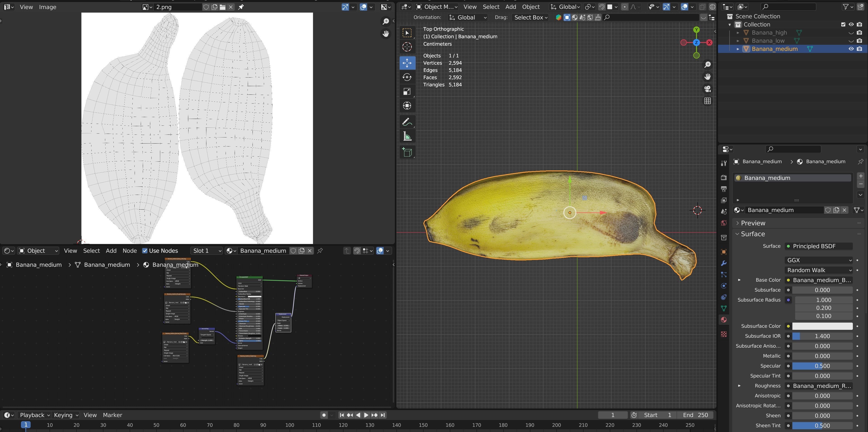This screenshot has width=868, height=432.
Task: Toggle X-ray mode in 3D viewport header
Action: [702, 7]
